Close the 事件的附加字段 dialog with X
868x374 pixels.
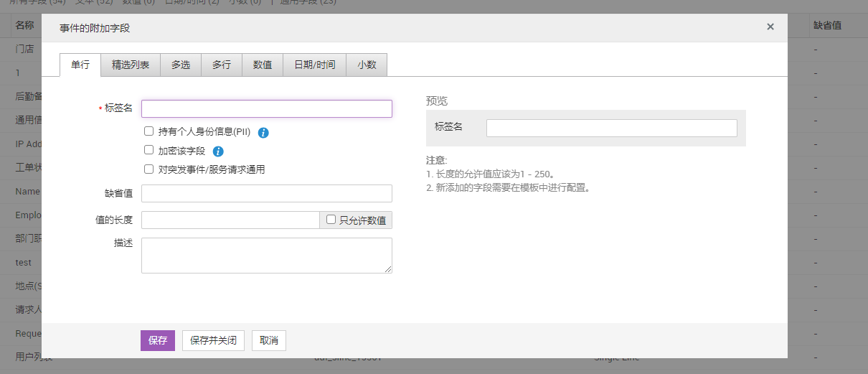tap(770, 27)
